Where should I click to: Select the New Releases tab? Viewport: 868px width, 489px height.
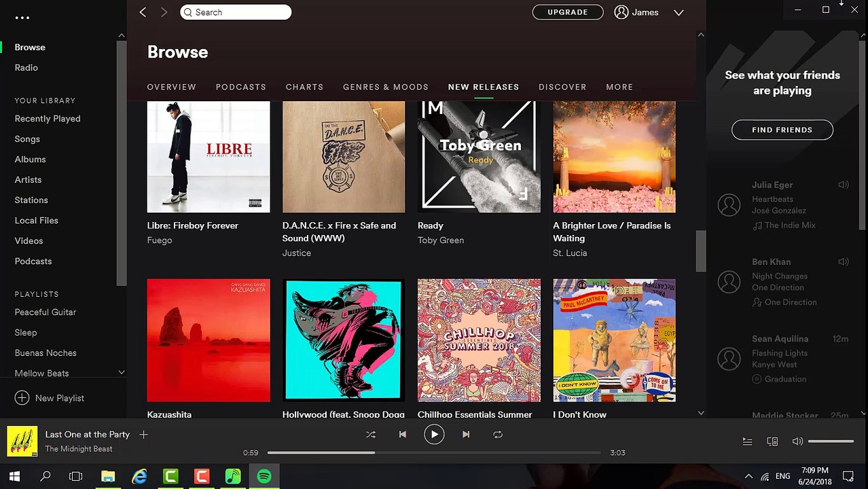coord(484,87)
